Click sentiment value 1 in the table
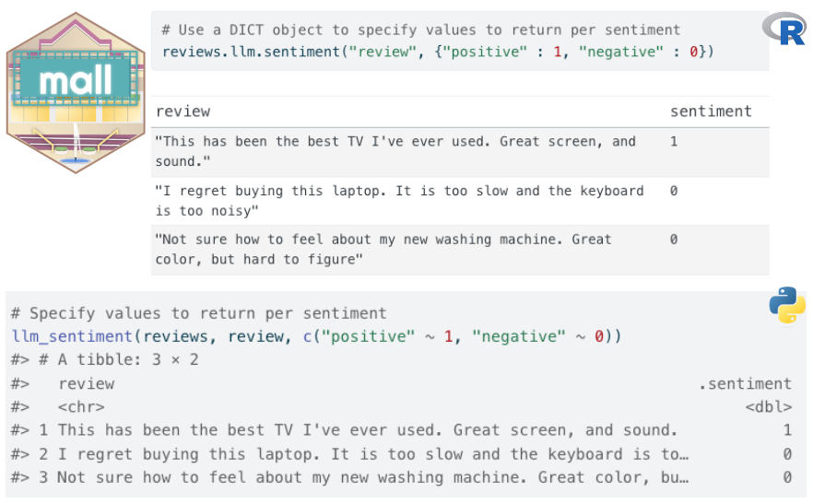This screenshot has height=504, width=813. [x=674, y=142]
